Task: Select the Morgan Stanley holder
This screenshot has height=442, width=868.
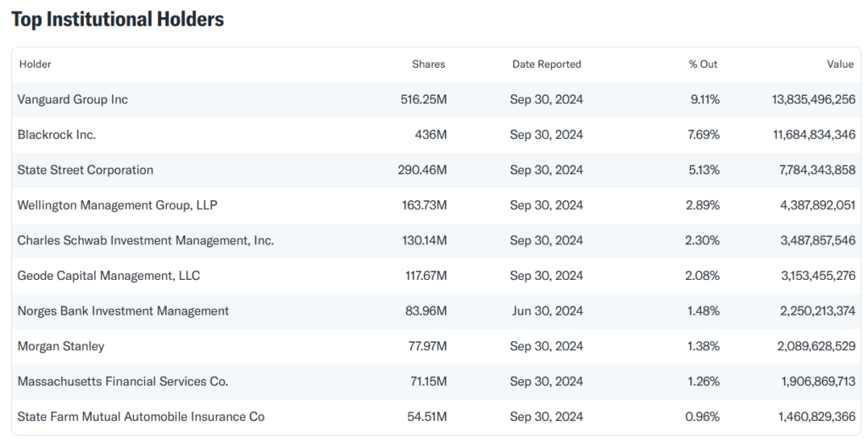Action: 61,346
